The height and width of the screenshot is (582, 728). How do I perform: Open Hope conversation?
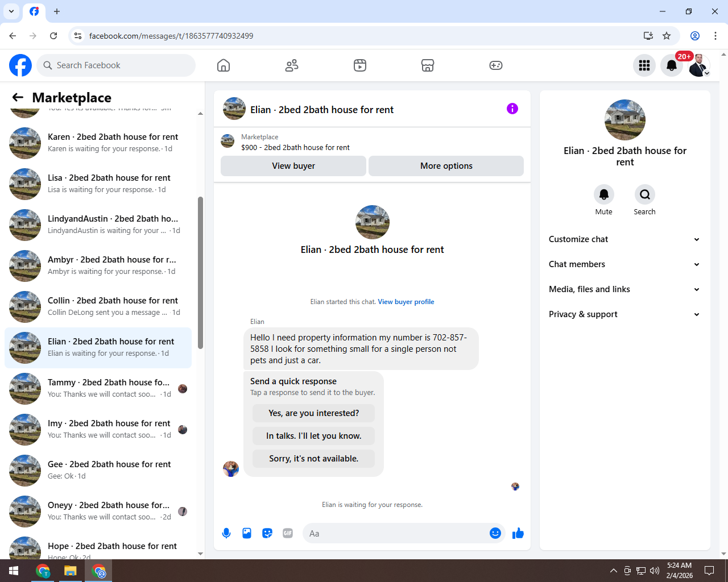pos(98,546)
